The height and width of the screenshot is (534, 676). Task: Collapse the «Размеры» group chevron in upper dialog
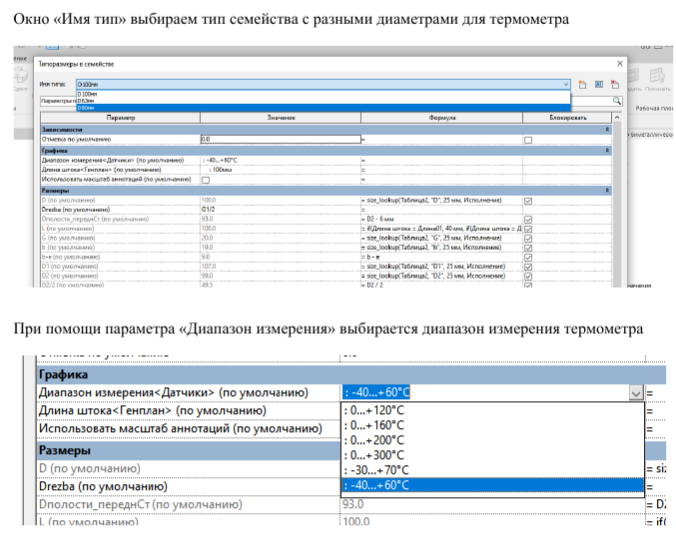607,190
